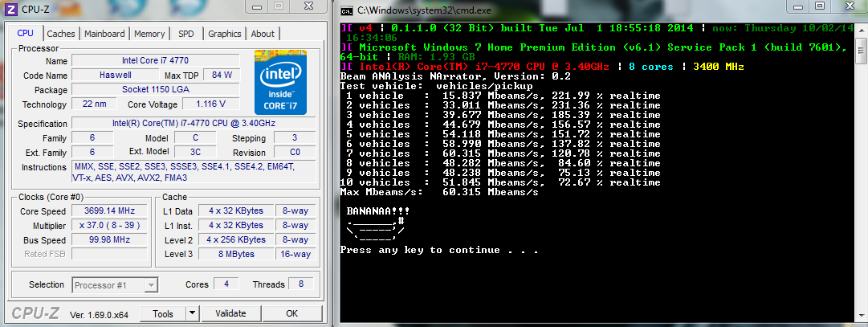Click the cmd window vertical scrollbar thumb

coord(861,52)
